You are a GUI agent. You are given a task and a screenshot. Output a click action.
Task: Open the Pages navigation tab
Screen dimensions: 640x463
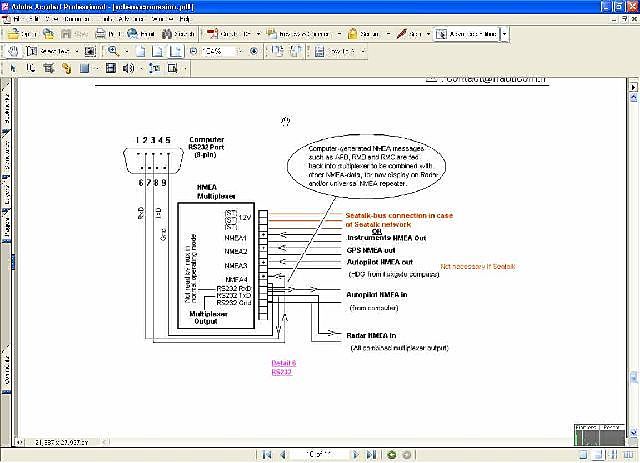tap(6, 225)
